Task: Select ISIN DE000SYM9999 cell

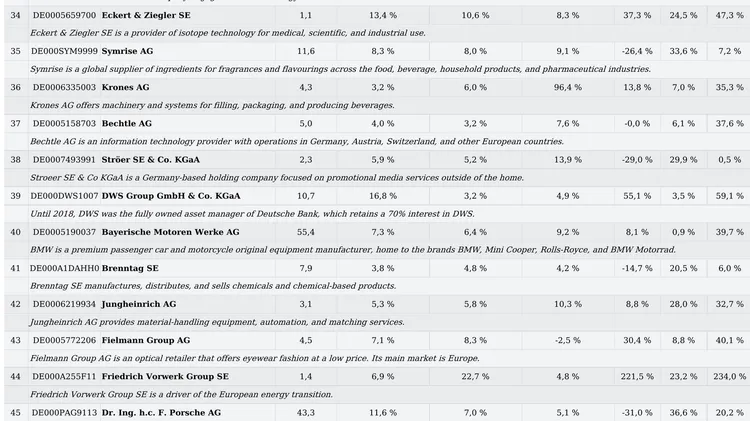Action: click(64, 51)
